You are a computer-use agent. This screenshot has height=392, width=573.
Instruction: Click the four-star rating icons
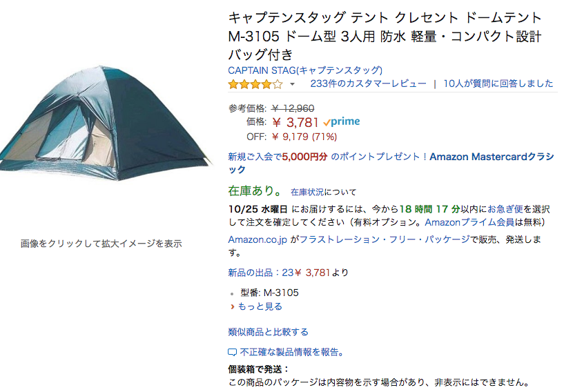[255, 84]
